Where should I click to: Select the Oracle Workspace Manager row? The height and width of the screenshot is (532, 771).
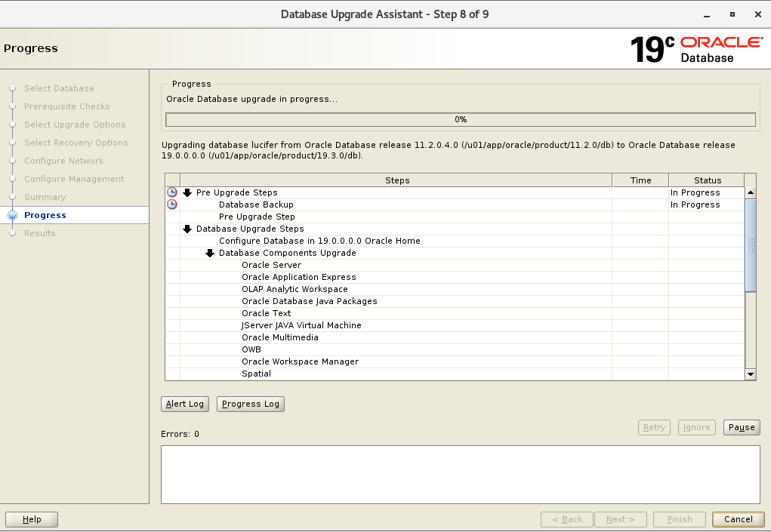coord(455,361)
